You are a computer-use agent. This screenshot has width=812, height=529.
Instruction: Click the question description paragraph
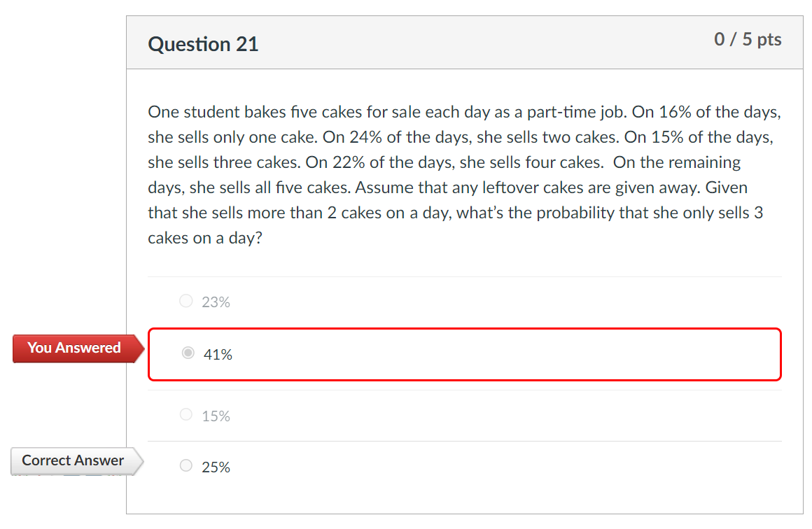point(462,175)
